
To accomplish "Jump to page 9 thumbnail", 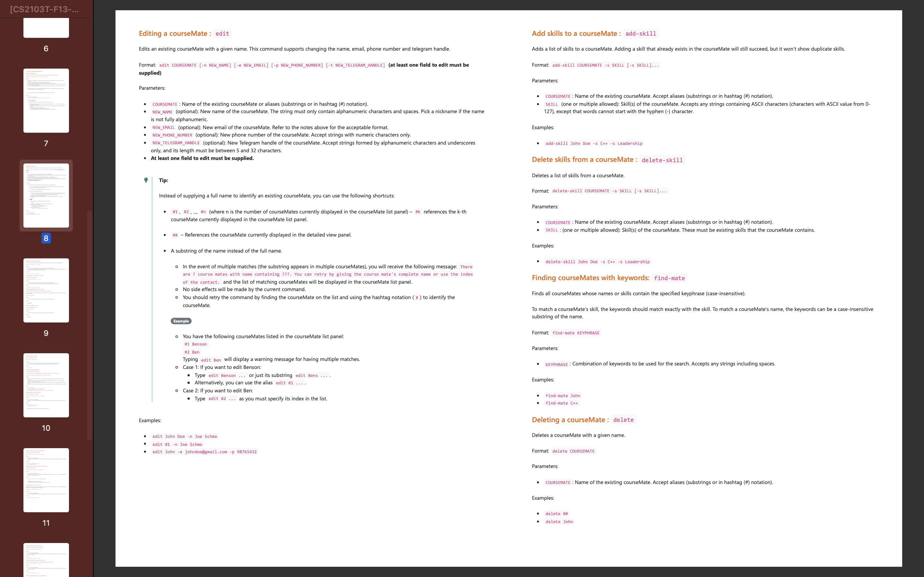I will point(46,290).
